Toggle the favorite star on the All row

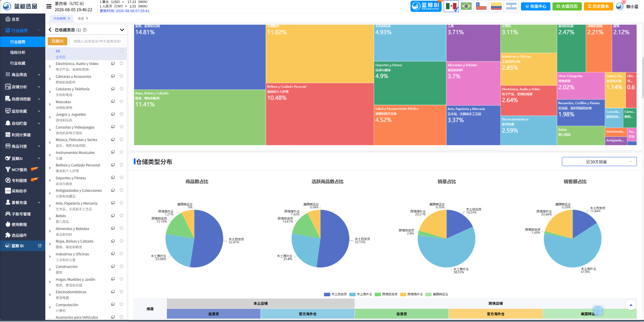[121, 51]
